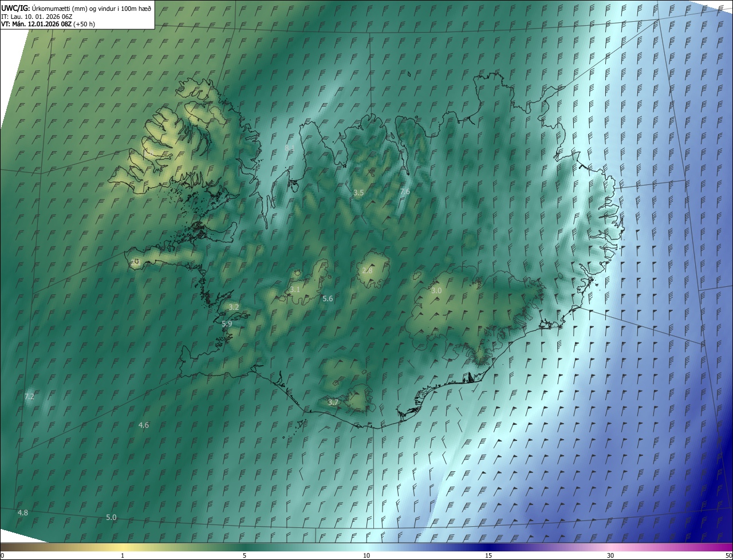Click the 7.2 value over the ocean
733x560 pixels.
pos(29,396)
